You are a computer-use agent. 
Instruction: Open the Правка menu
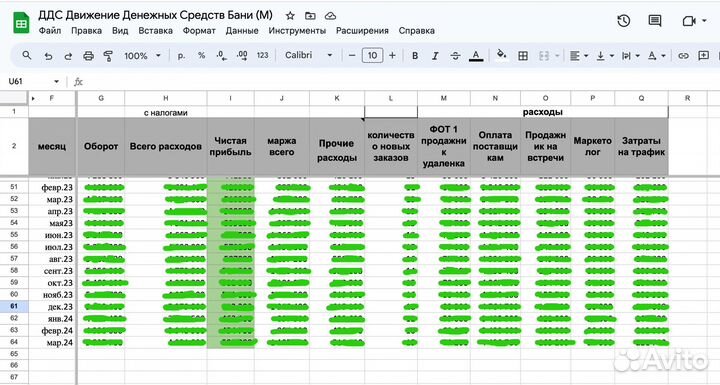coord(86,31)
